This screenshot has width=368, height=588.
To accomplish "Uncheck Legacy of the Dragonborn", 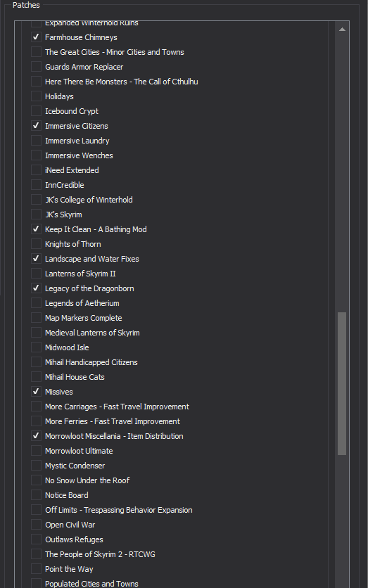I will 36,288.
